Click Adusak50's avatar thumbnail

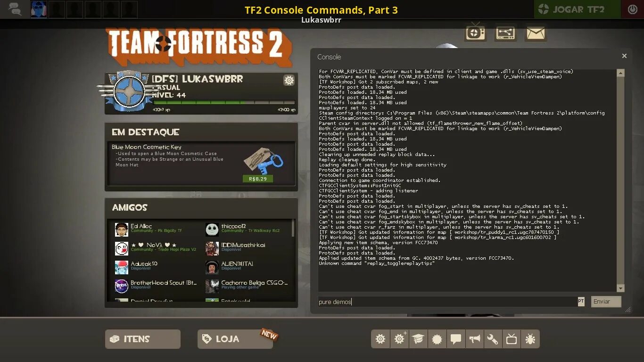122,267
